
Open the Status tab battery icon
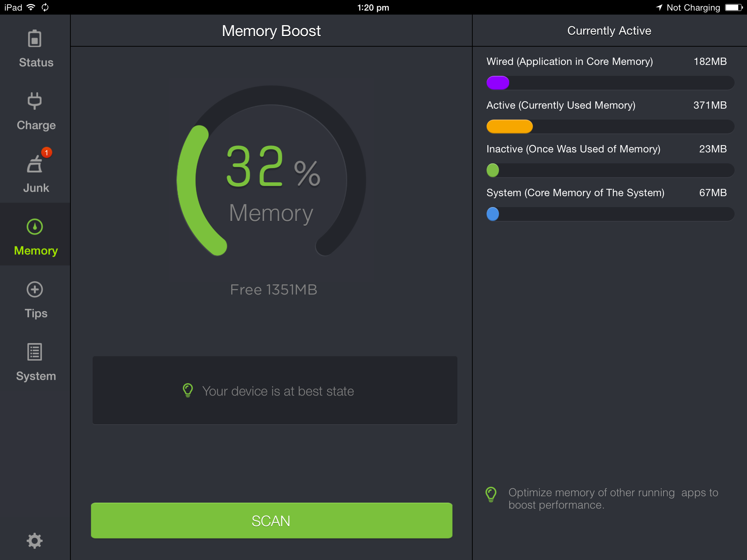pyautogui.click(x=35, y=38)
